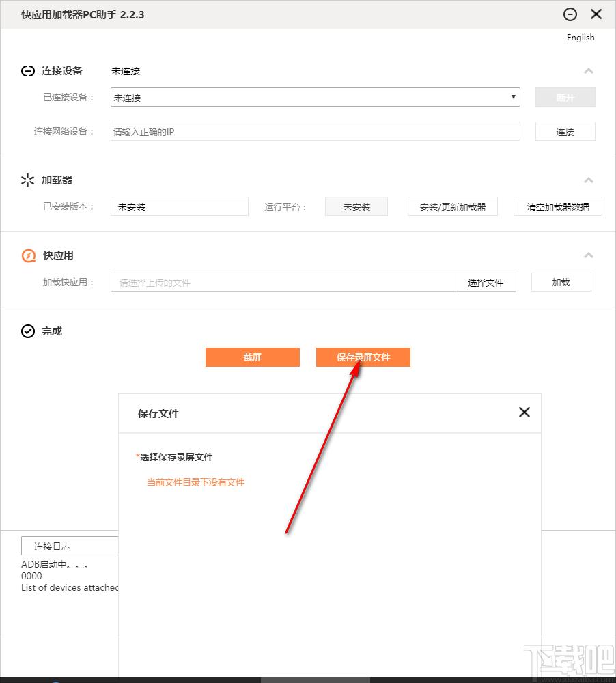Collapse the 快应用 section
This screenshot has width=616, height=683.
point(589,255)
